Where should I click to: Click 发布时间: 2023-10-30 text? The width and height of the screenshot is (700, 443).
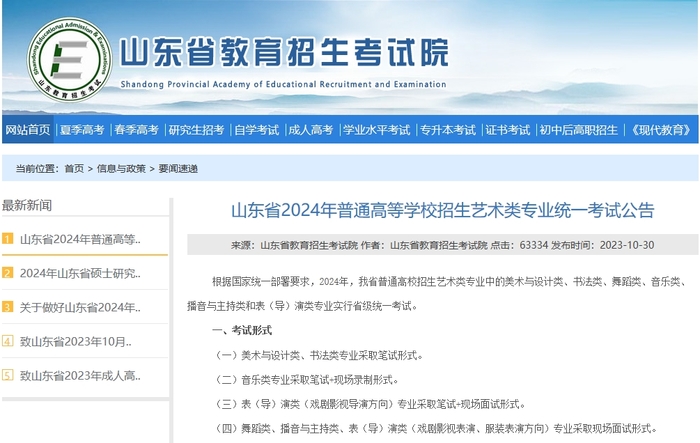coord(603,245)
